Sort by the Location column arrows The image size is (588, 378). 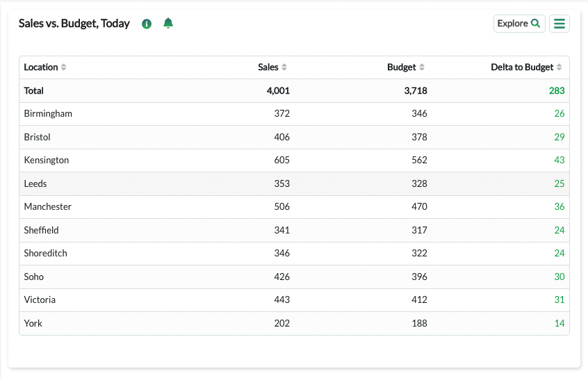64,67
